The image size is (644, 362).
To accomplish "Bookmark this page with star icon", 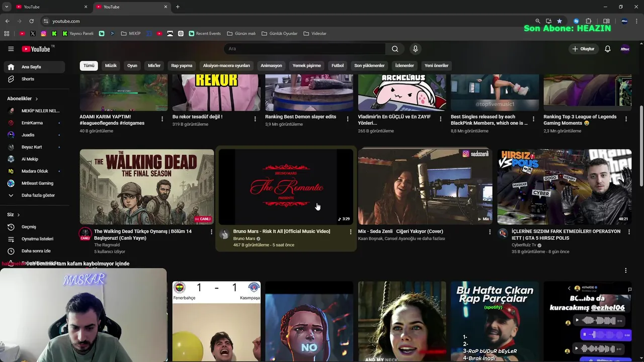I will [559, 21].
